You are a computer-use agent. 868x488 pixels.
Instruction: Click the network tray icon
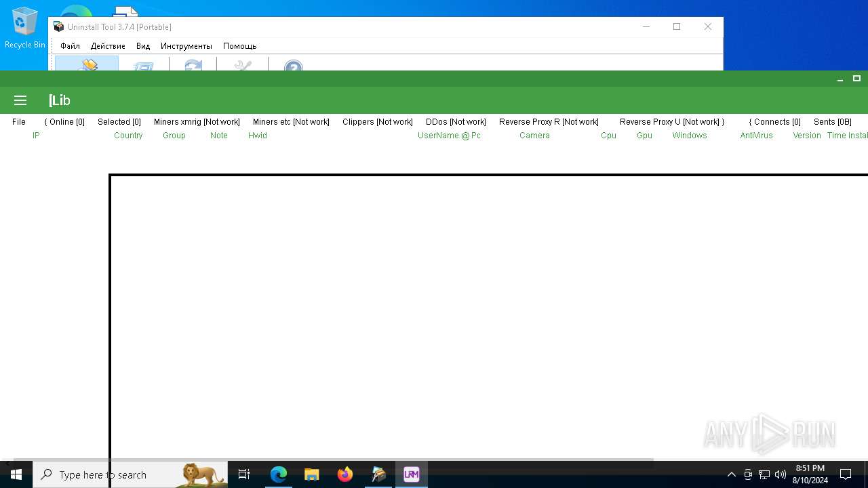pyautogui.click(x=764, y=474)
